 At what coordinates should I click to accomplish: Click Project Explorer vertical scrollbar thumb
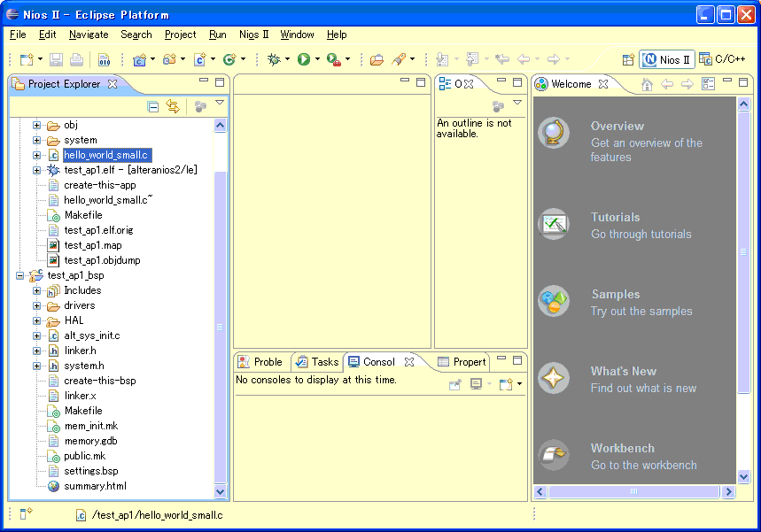point(220,328)
